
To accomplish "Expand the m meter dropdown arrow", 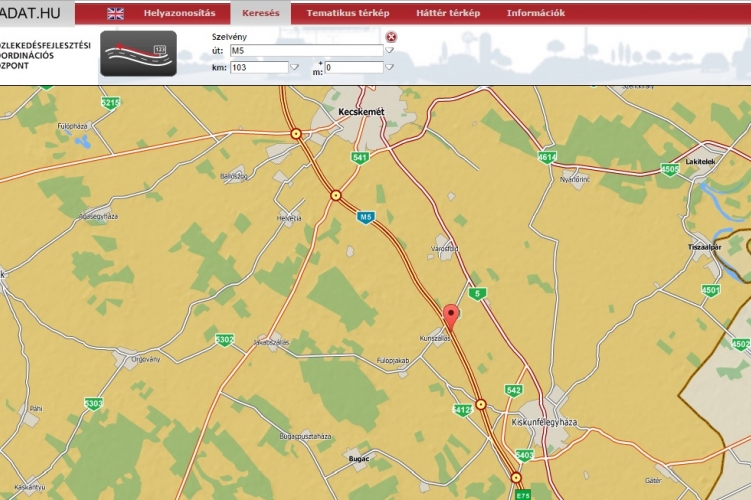I will tap(389, 67).
